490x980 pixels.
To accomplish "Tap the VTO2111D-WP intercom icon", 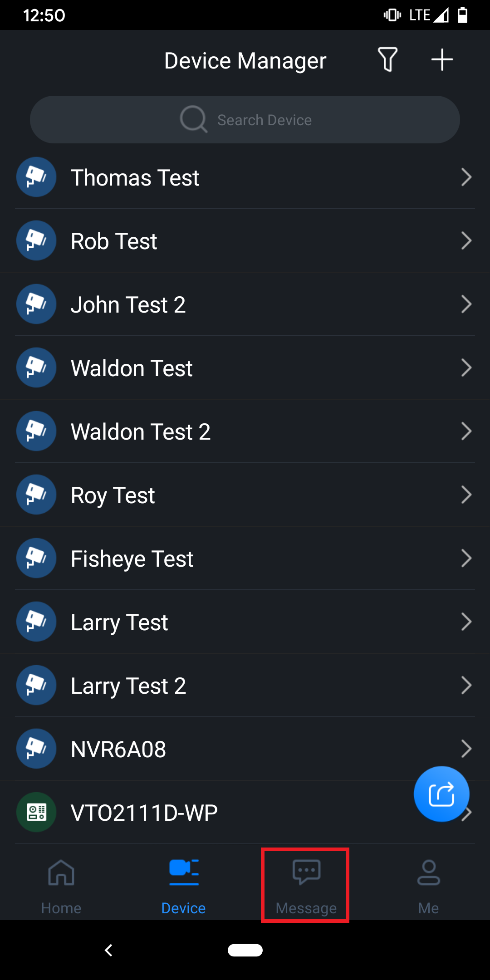I will coord(36,812).
